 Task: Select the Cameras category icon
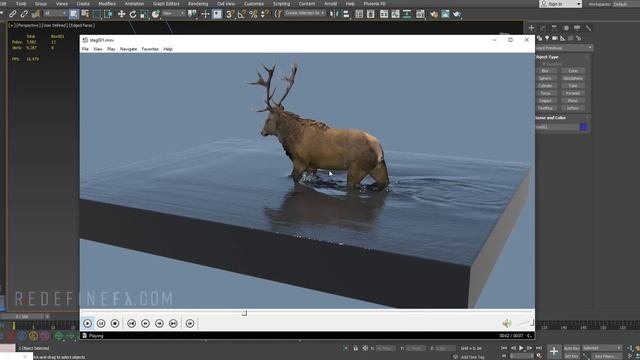point(555,38)
